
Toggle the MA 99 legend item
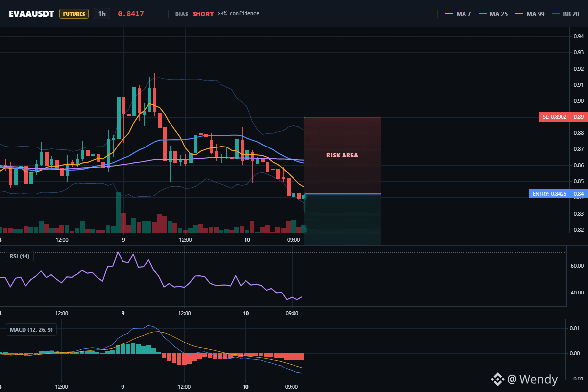click(x=530, y=14)
